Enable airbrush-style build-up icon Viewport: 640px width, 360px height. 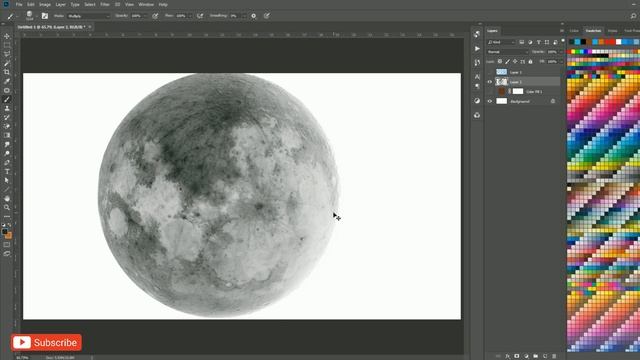[200, 16]
